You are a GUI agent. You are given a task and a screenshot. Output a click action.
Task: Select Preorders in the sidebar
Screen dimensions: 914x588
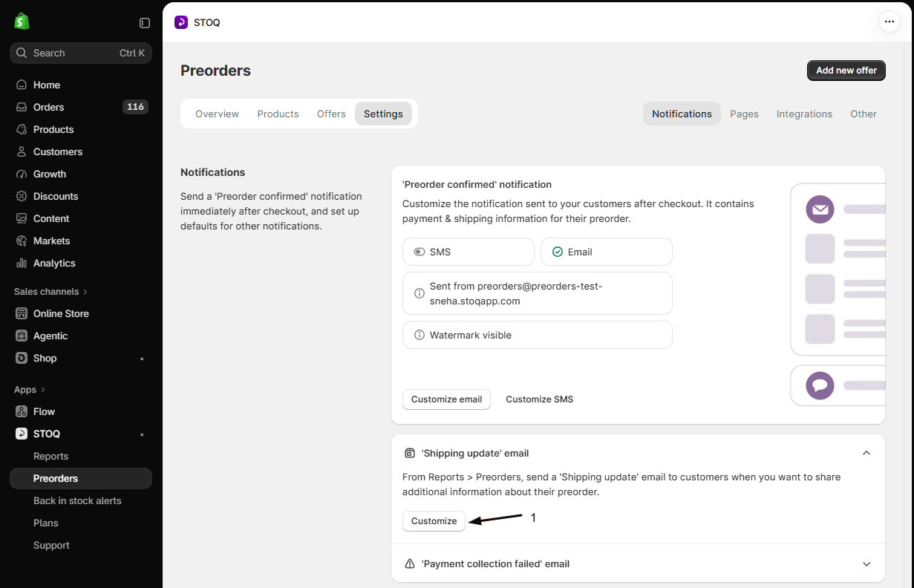[x=81, y=478]
